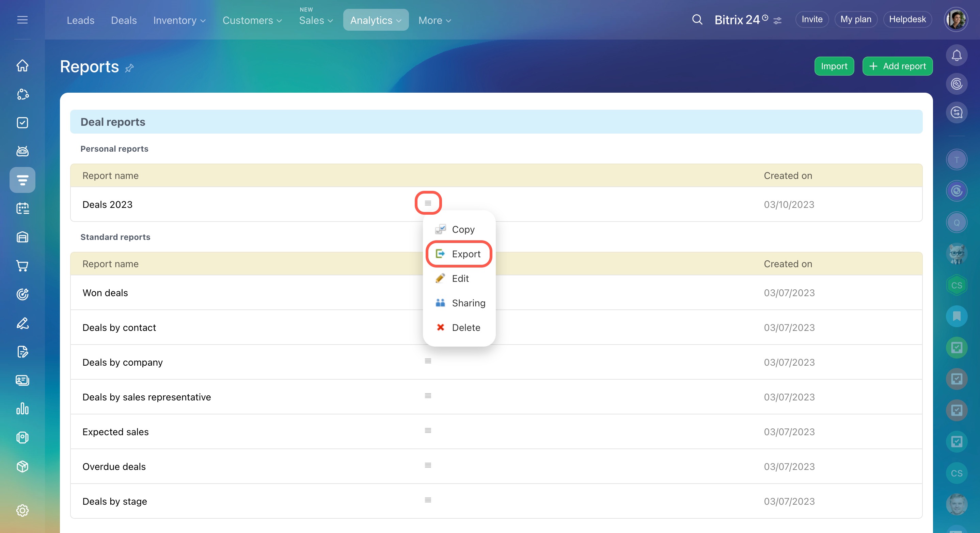Click the Add report button
This screenshot has width=980, height=533.
tap(897, 66)
